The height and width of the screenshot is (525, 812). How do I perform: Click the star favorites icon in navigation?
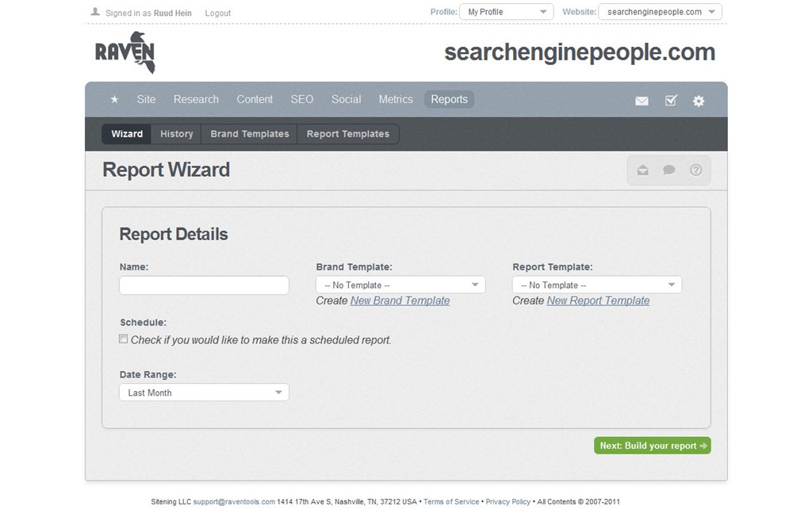(x=114, y=100)
